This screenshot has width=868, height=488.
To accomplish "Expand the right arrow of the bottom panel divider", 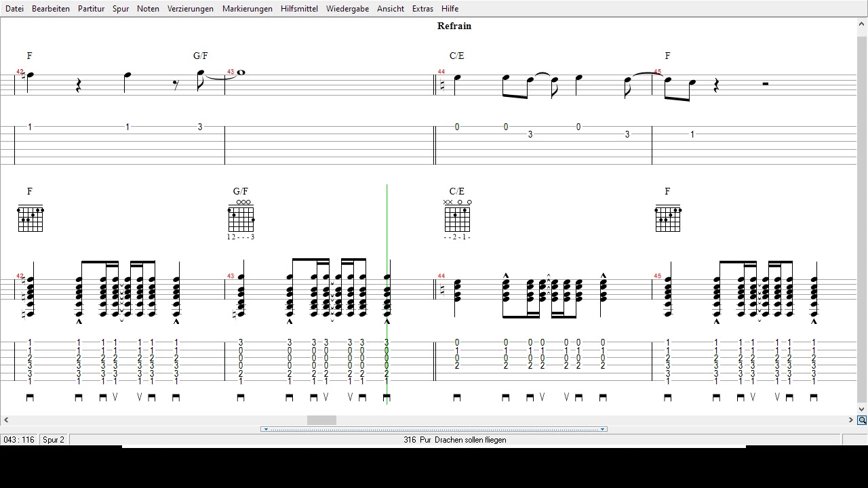I will pos(602,429).
